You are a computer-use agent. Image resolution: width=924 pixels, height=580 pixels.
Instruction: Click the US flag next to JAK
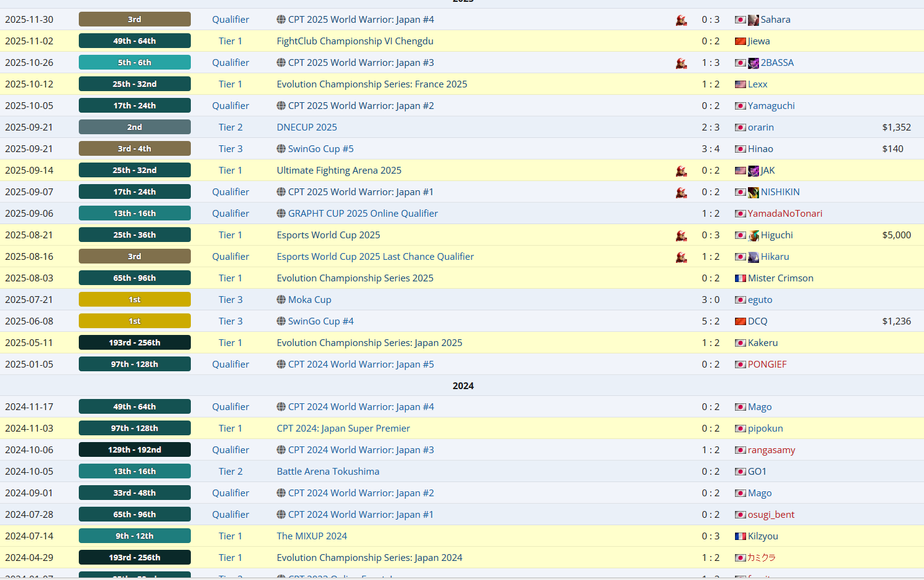pos(741,171)
